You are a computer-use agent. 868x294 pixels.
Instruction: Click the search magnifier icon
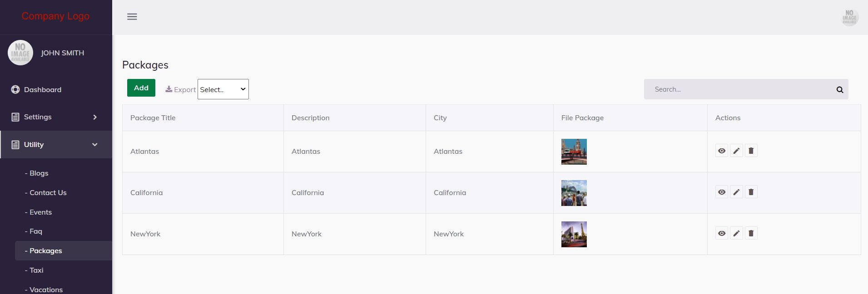(x=840, y=90)
